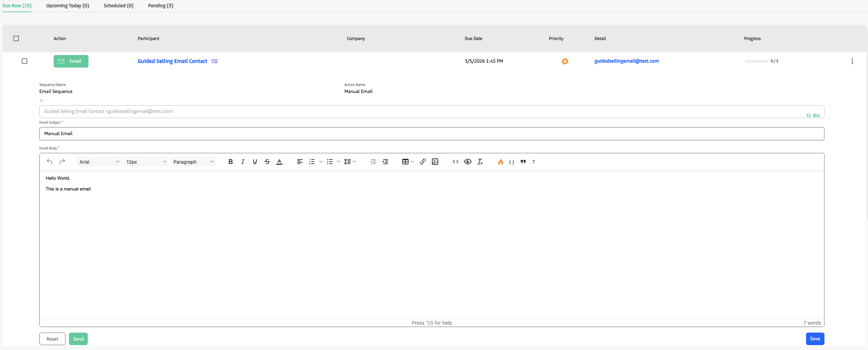This screenshot has height=350, width=868.
Task: Click the fire emoji hot content icon
Action: 501,162
